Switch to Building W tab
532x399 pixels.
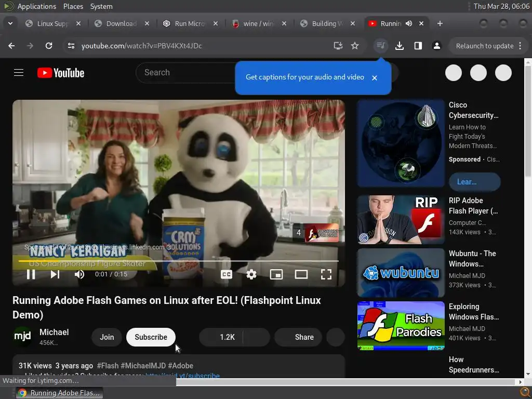[x=326, y=23]
